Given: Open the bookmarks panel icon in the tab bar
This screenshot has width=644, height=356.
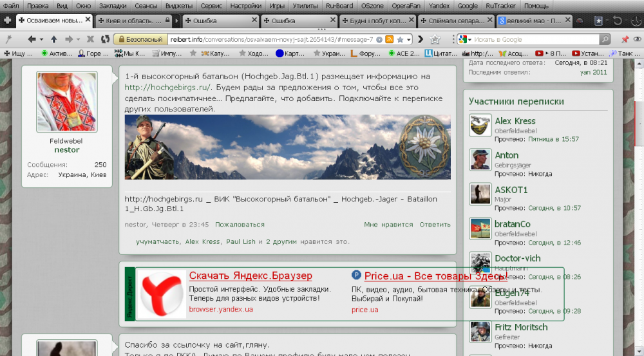Looking at the screenshot, I should point(598,21).
